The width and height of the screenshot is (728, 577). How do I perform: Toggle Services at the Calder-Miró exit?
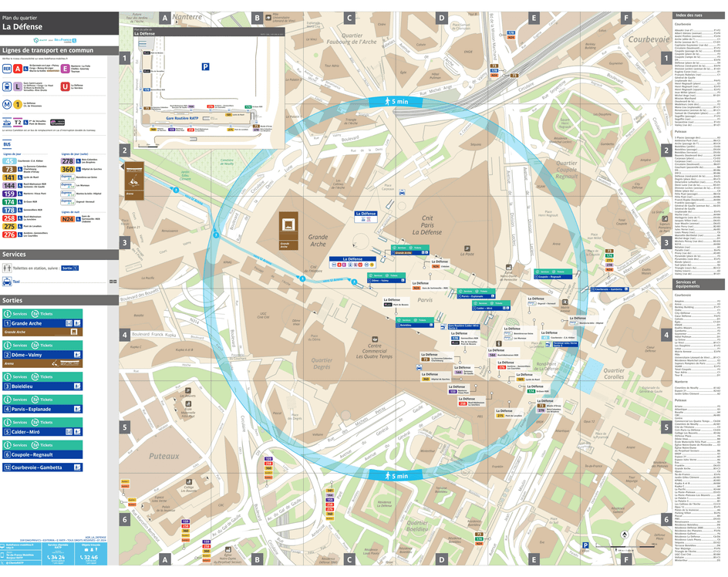pyautogui.click(x=17, y=422)
